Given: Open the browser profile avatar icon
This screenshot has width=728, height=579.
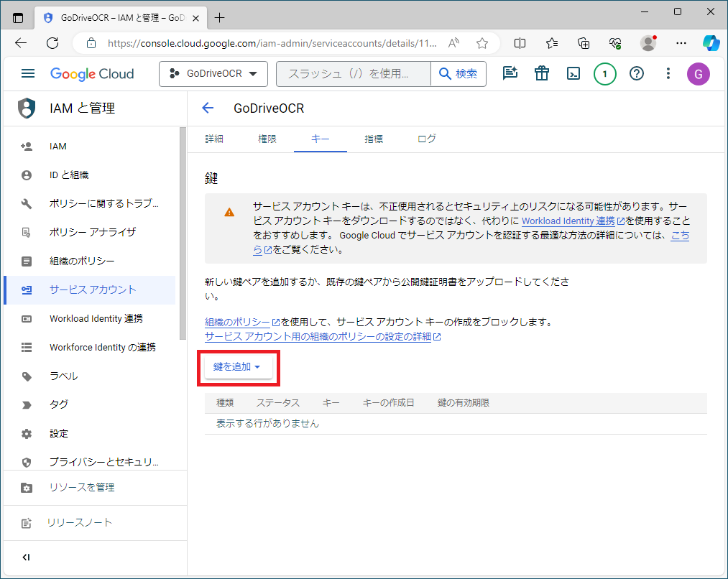Looking at the screenshot, I should 648,44.
